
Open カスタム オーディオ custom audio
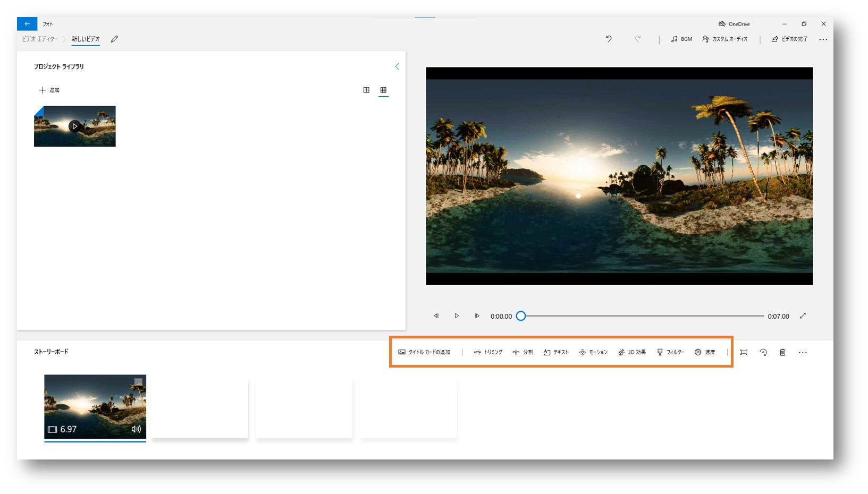coord(725,39)
